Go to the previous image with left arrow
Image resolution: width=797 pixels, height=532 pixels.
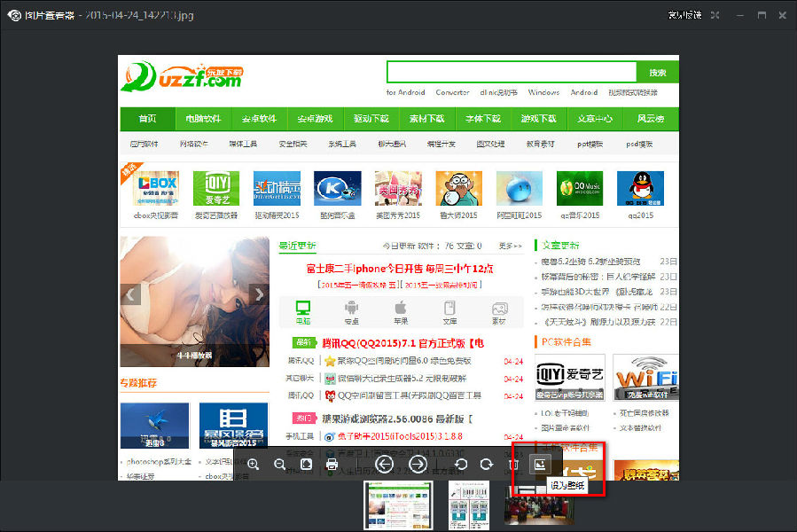click(x=384, y=464)
